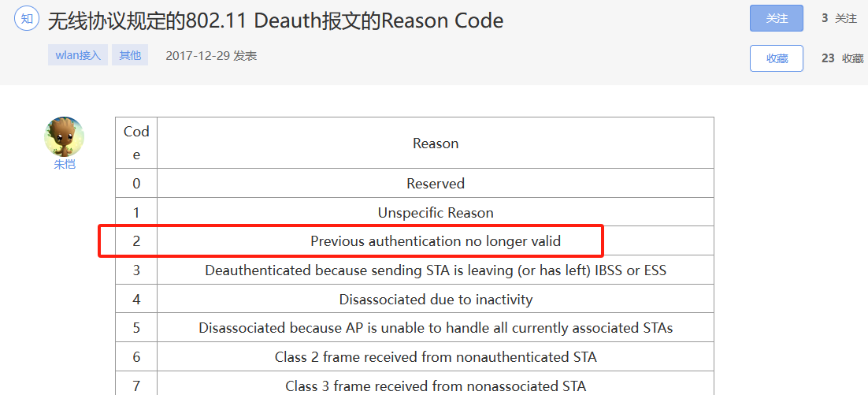Click the blue 关注 follow button
This screenshot has width=868, height=395.
coord(777,18)
